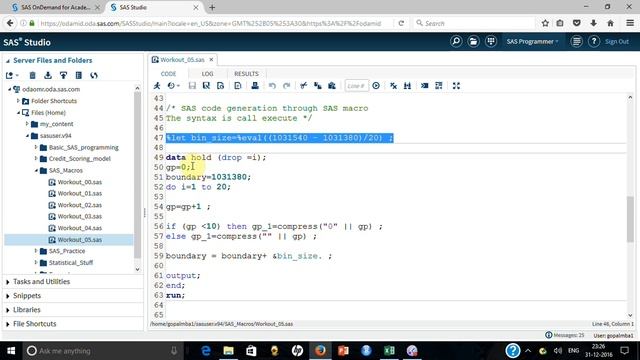Click the Clear all code icon
This screenshot has width=640, height=360.
point(393,86)
